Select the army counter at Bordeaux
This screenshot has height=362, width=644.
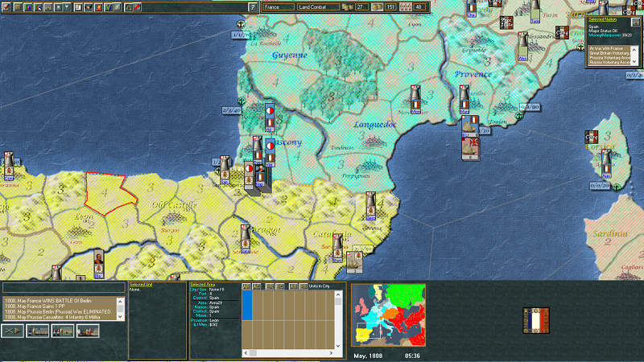click(x=270, y=117)
